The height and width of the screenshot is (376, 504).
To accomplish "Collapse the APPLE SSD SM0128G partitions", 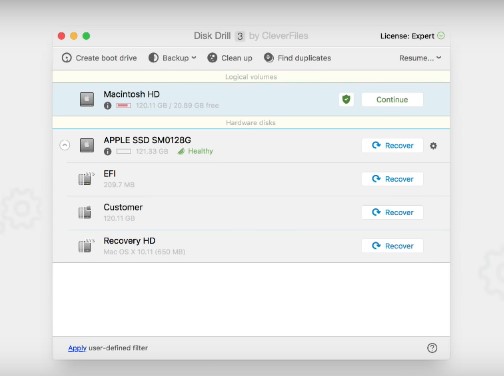I will [x=65, y=145].
